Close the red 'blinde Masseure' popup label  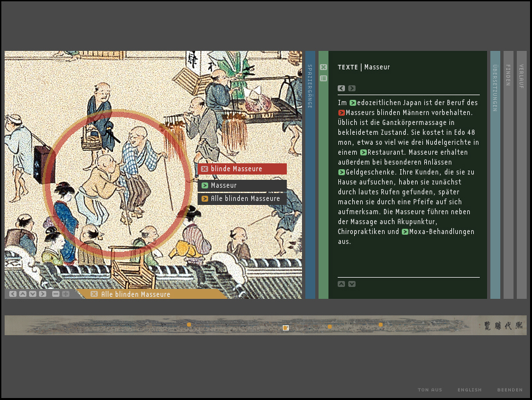(204, 169)
